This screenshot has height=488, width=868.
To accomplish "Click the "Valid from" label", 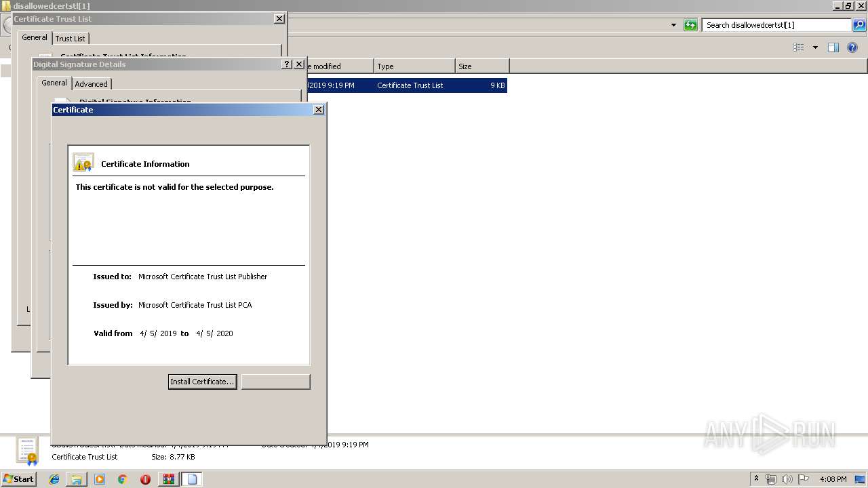I will 113,333.
